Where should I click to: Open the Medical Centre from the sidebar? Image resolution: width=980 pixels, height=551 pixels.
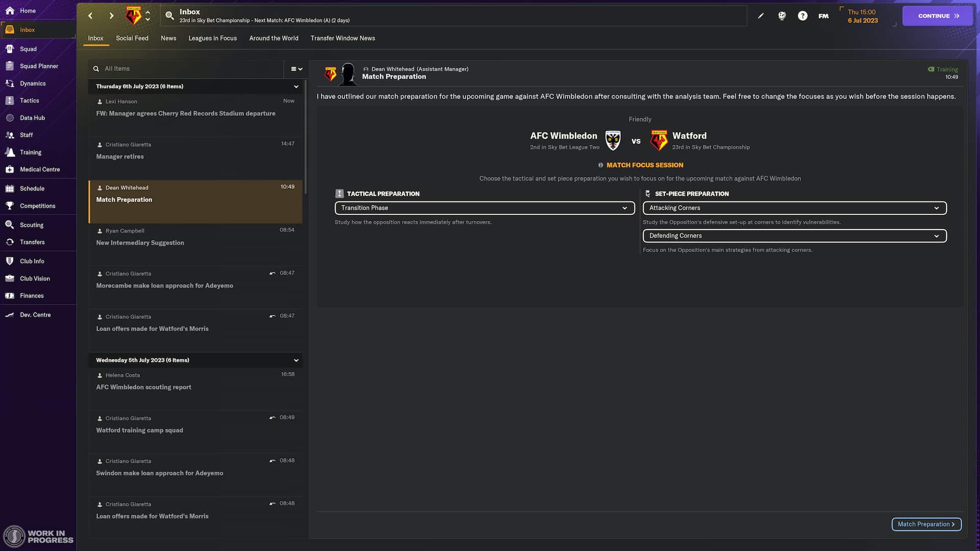pyautogui.click(x=40, y=169)
